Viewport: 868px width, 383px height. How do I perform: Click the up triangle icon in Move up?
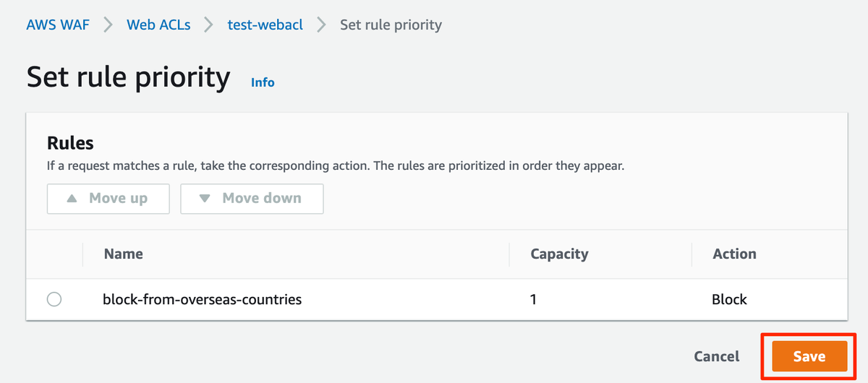72,199
